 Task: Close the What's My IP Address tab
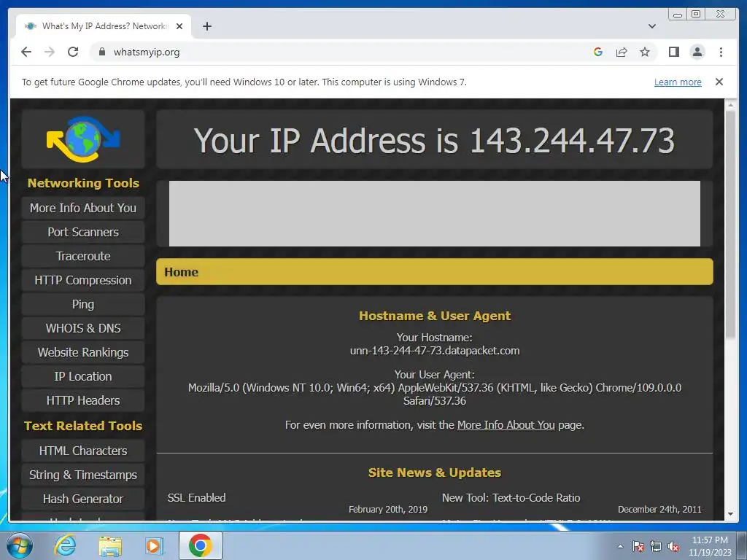coord(179,26)
